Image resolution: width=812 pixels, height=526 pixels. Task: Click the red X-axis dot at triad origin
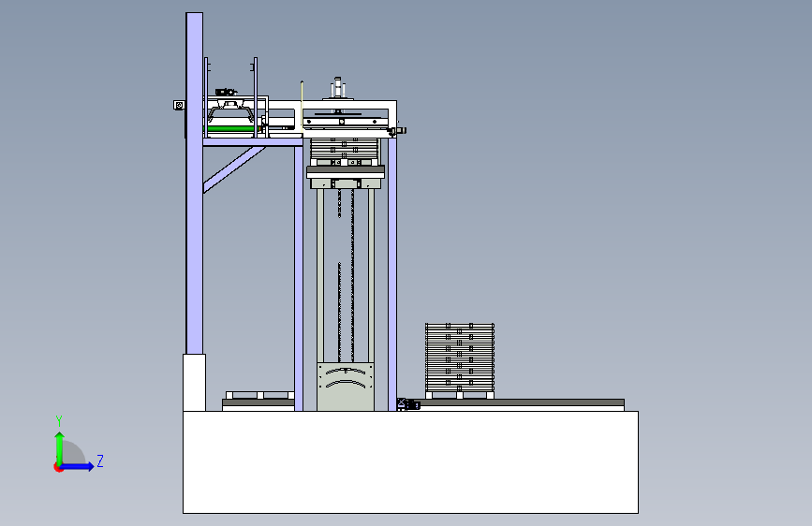[x=58, y=467]
